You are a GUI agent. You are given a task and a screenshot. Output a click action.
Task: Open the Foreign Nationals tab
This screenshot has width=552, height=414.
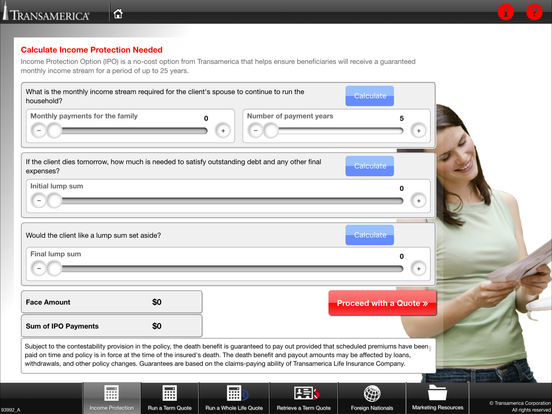[372, 398]
